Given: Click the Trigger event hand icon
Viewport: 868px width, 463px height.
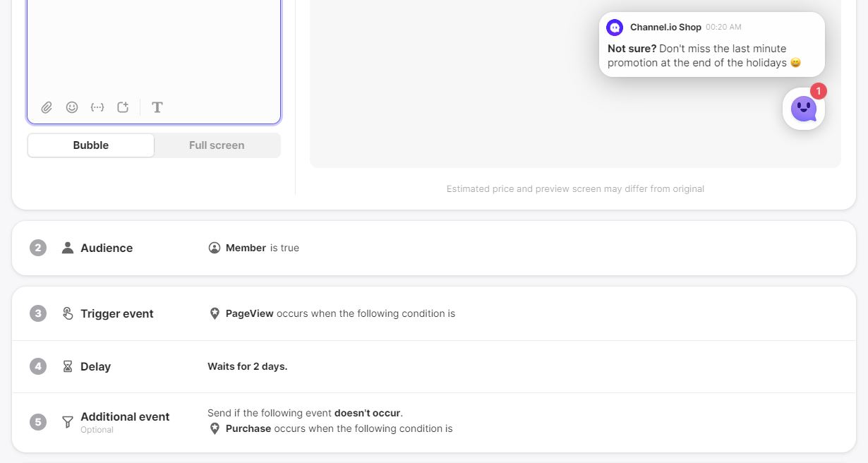Looking at the screenshot, I should click(68, 313).
